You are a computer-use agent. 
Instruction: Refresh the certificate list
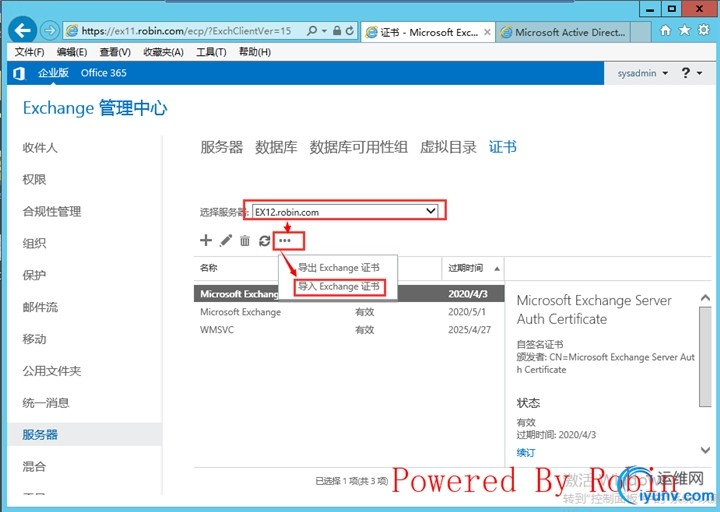(x=264, y=240)
